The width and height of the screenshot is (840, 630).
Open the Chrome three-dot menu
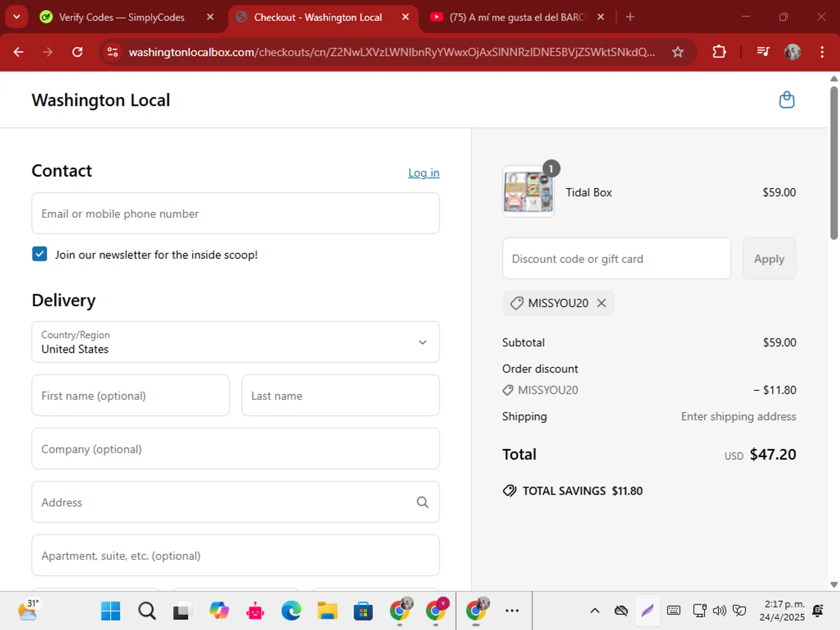[822, 52]
